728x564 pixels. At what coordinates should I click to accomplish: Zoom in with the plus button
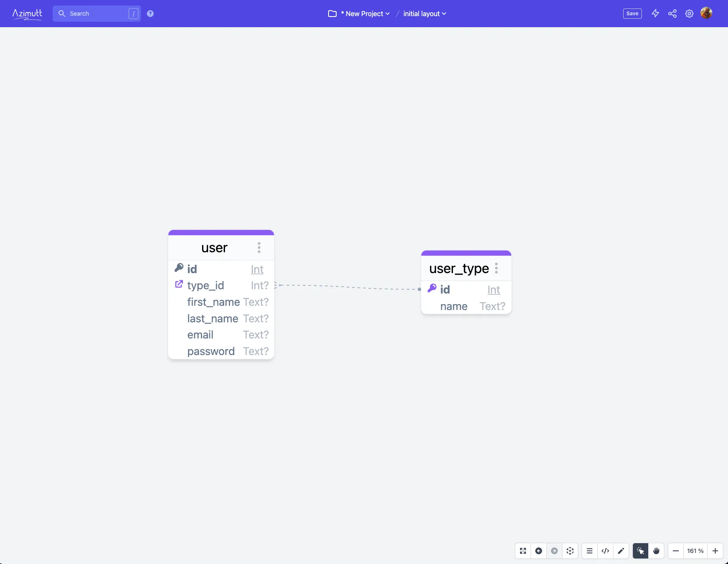(715, 551)
